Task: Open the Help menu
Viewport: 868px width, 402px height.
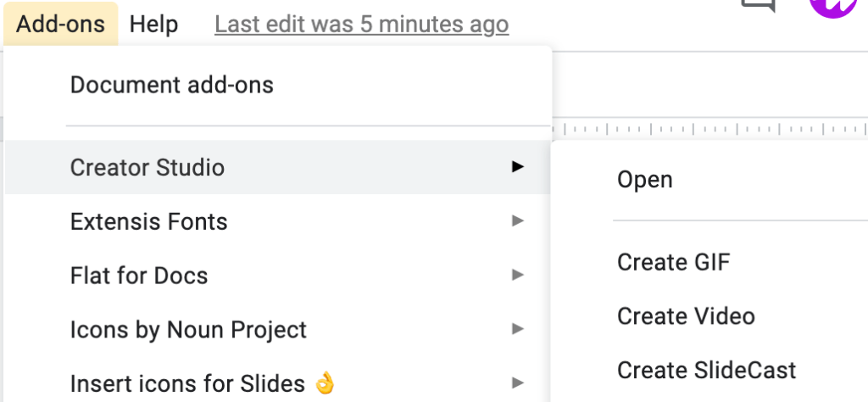Action: (153, 25)
